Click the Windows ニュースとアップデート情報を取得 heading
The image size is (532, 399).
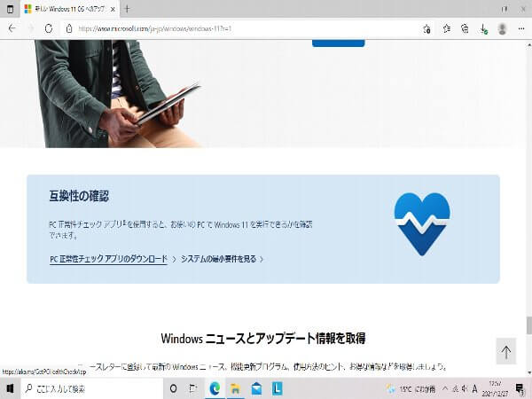tap(263, 339)
